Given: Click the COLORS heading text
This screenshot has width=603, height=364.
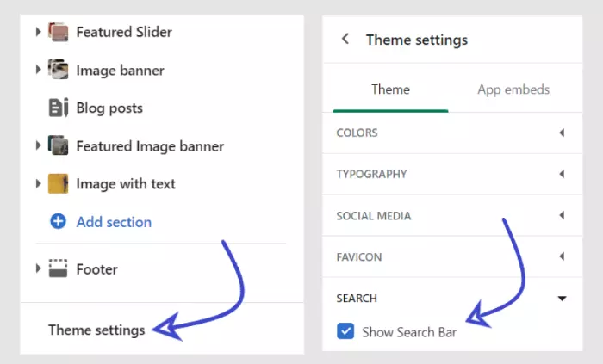Looking at the screenshot, I should point(357,133).
